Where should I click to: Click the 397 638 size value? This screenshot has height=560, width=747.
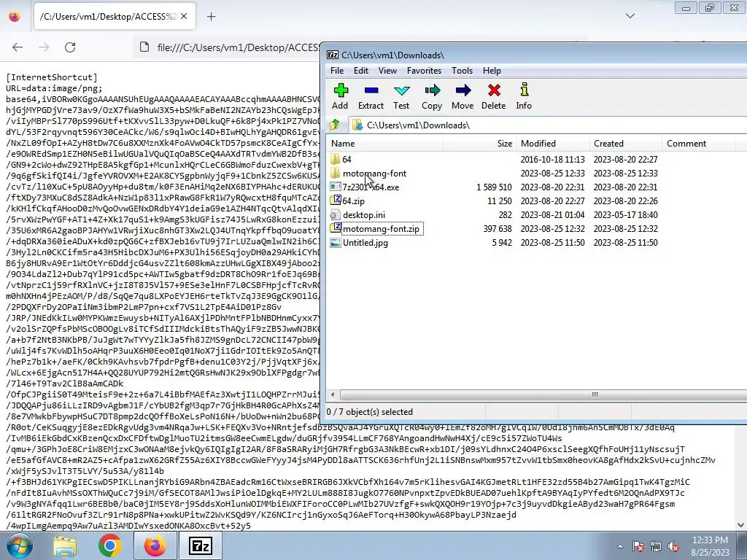[498, 228]
